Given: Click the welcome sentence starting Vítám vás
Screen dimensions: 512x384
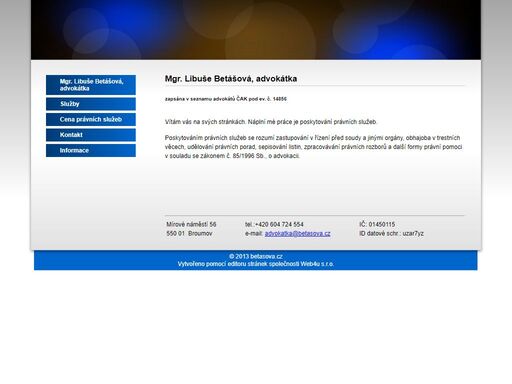Looking at the screenshot, I should pos(271,122).
